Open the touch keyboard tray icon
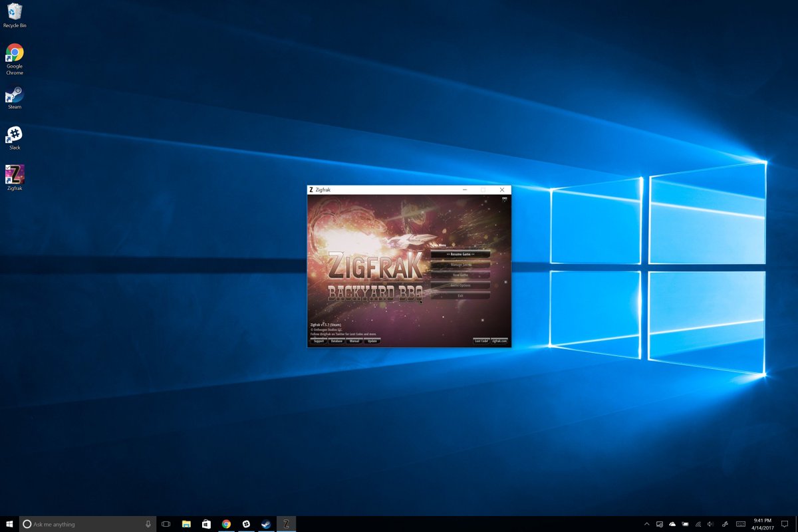This screenshot has width=798, height=532. pos(740,524)
